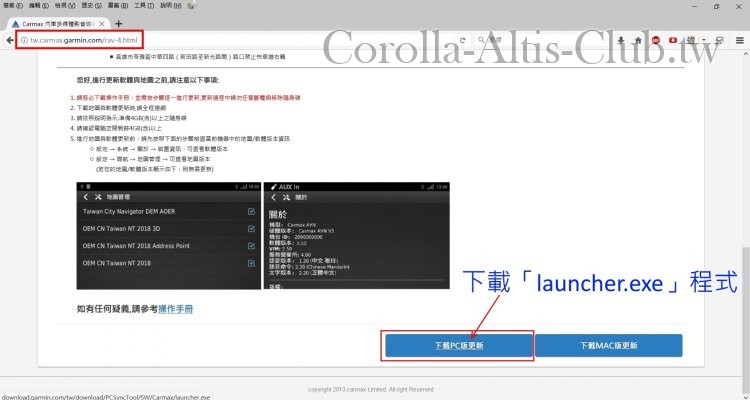Image resolution: width=750 pixels, height=400 pixels.
Task: Click the copyright 2013 carmax footer text
Action: (371, 389)
